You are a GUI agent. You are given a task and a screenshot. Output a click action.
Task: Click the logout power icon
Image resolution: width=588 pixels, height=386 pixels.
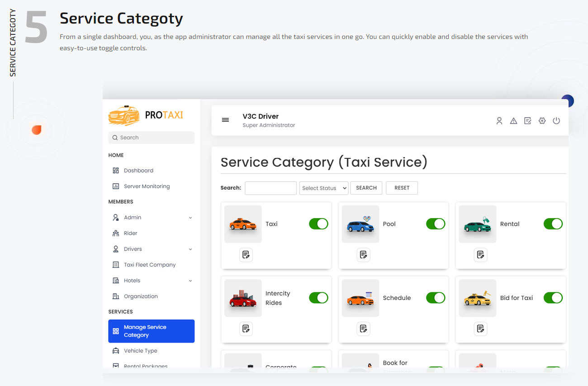click(556, 120)
